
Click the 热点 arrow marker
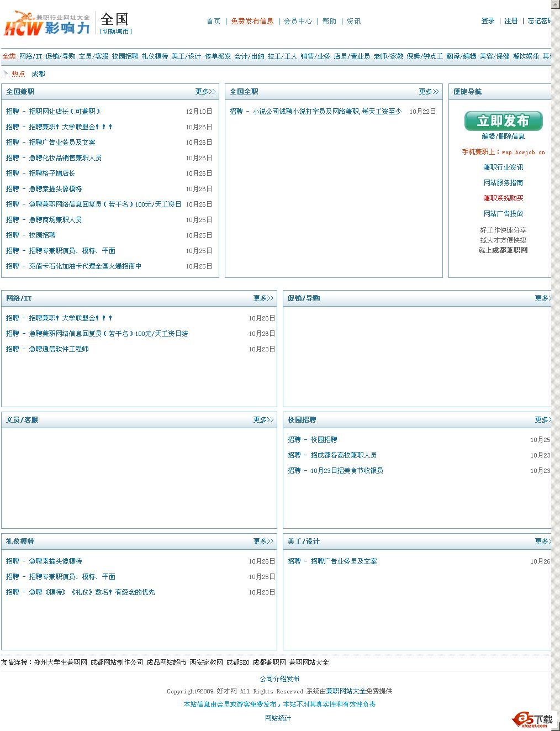(6, 73)
